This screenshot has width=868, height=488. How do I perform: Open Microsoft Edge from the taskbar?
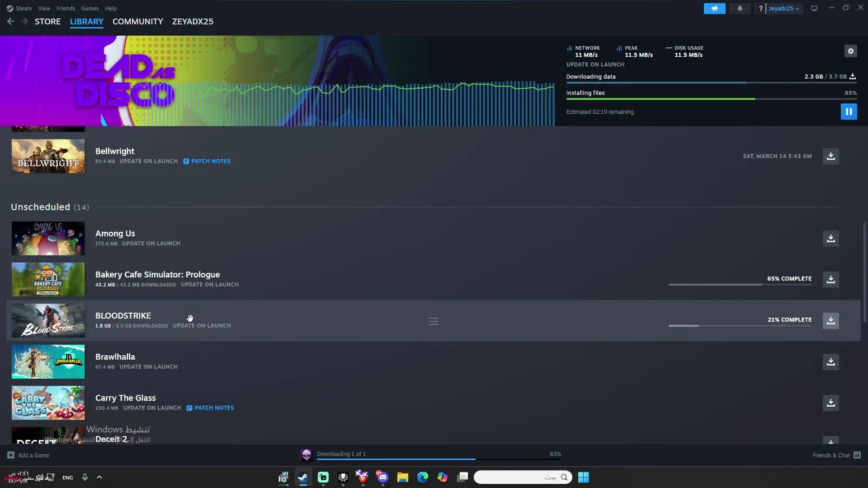[x=422, y=477]
